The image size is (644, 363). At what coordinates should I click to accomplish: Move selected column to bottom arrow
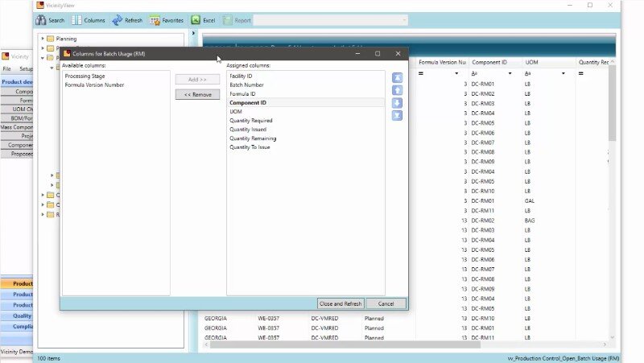397,116
